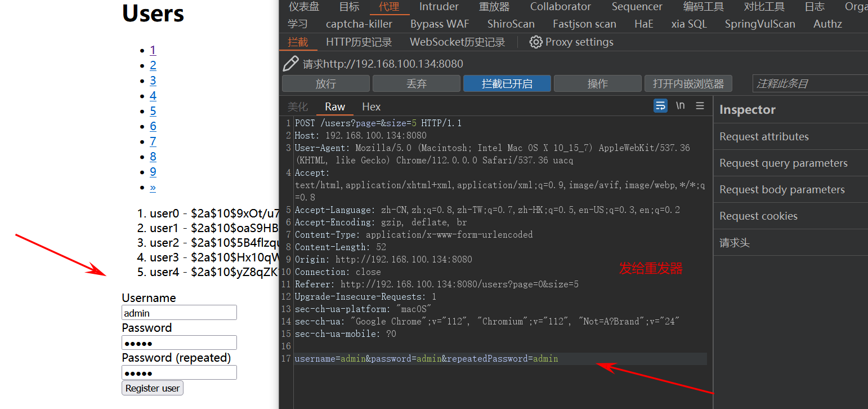Go to page 5 on Users page
The image size is (868, 409).
point(153,111)
